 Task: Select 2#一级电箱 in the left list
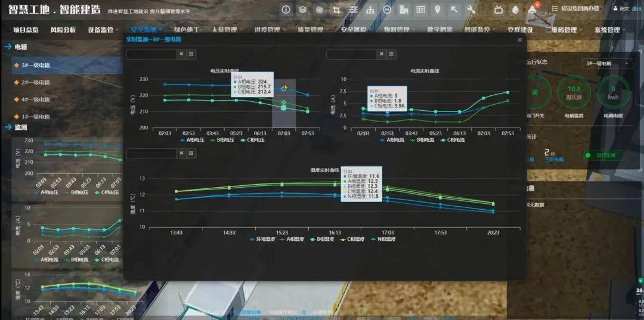tap(35, 83)
